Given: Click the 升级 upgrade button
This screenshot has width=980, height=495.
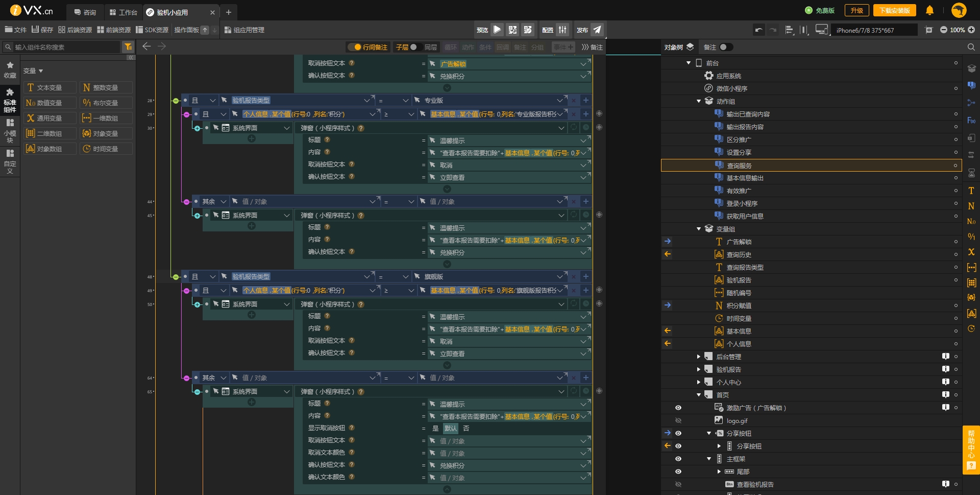Looking at the screenshot, I should coord(856,10).
